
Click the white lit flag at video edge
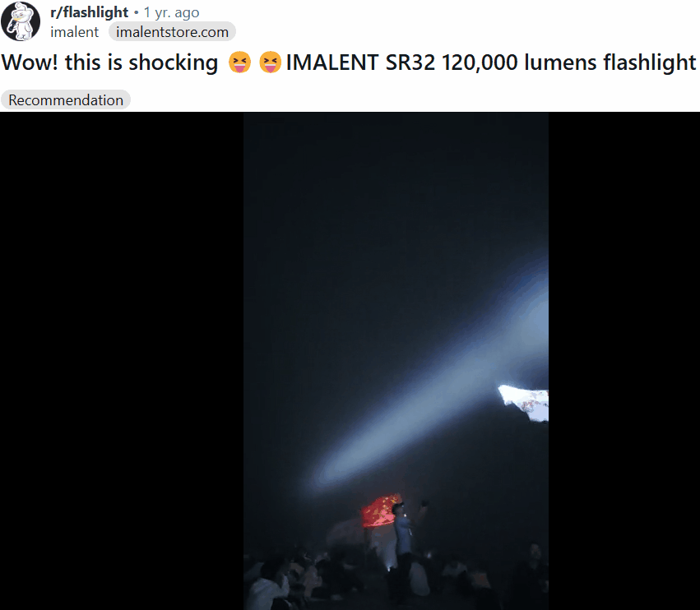tap(525, 402)
